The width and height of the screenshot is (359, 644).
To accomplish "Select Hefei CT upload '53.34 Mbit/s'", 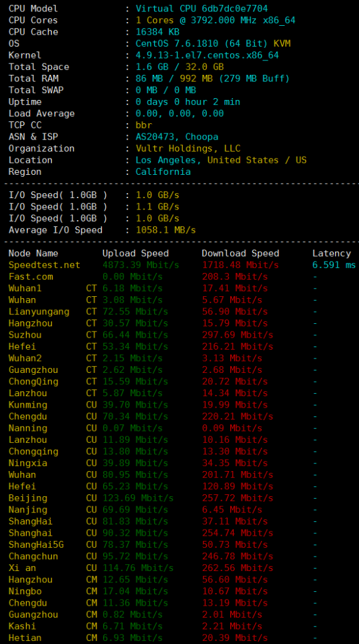I will [x=136, y=347].
